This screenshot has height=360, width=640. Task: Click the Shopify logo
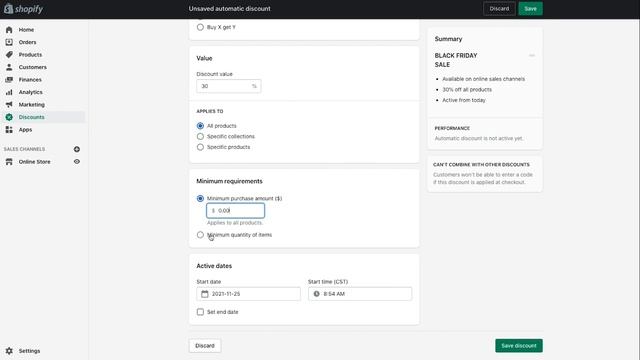pos(23,9)
